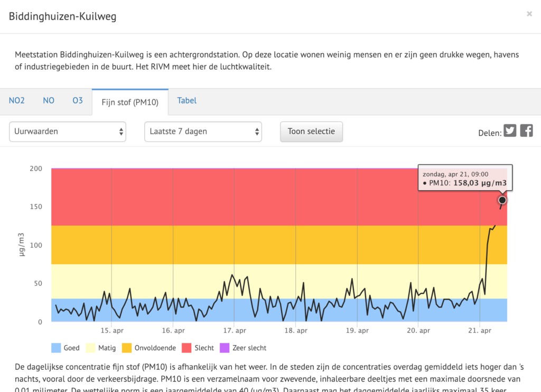Click the 15. apr x-axis label
This screenshot has width=541, height=392.
(111, 331)
